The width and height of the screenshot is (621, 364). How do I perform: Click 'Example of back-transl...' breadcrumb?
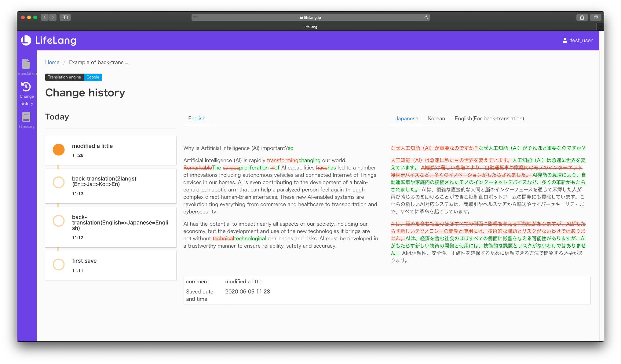tap(99, 62)
